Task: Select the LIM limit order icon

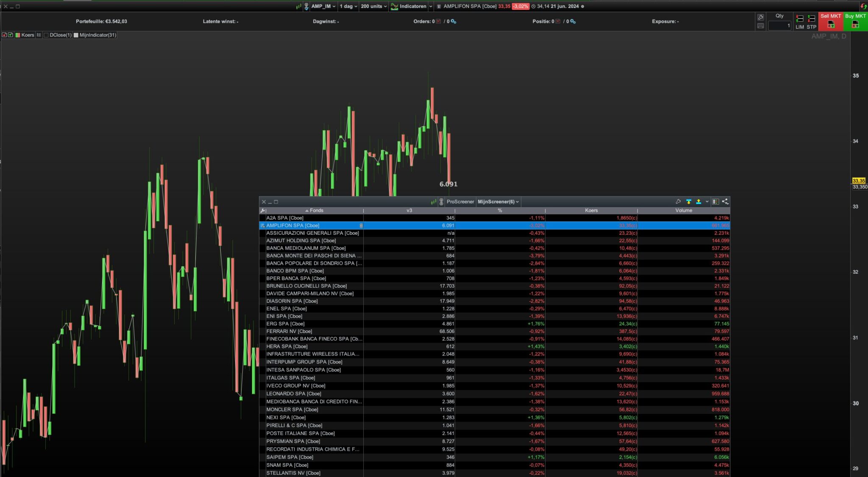Action: (799, 19)
